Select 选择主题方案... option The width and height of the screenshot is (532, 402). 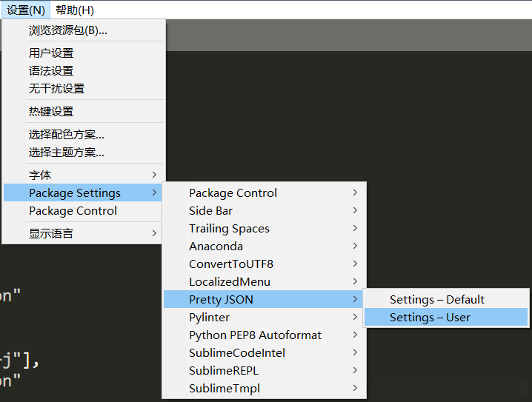[67, 153]
